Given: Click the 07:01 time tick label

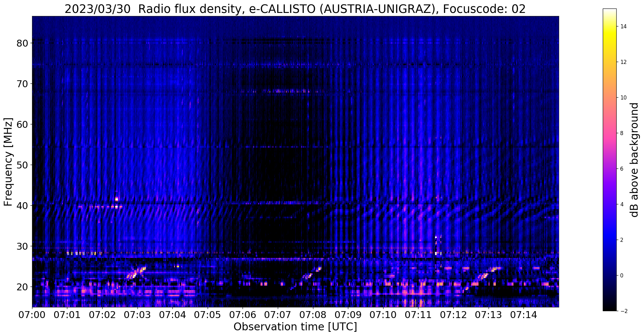Looking at the screenshot, I should [x=67, y=315].
